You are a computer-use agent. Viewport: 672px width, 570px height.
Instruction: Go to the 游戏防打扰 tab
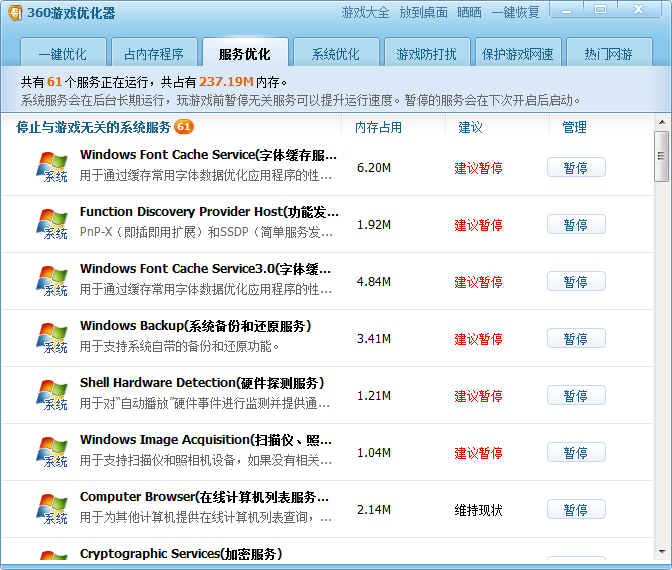click(426, 54)
